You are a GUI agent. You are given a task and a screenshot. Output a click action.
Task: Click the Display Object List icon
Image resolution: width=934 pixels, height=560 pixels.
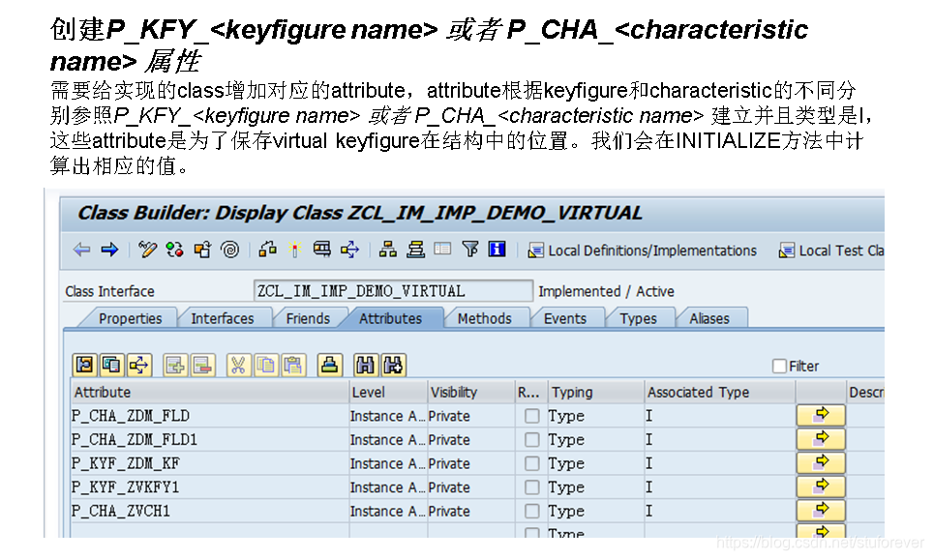click(322, 250)
